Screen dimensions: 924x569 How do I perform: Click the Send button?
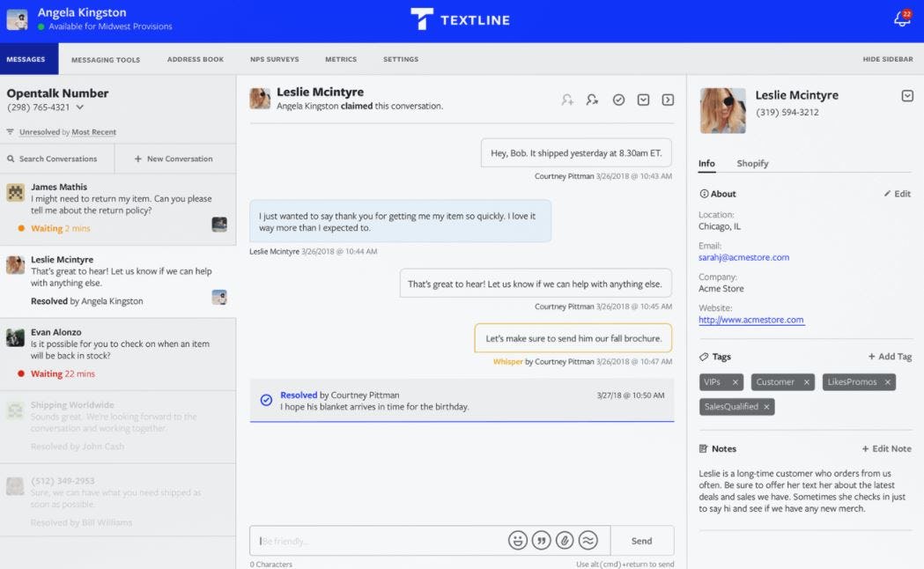(x=642, y=540)
